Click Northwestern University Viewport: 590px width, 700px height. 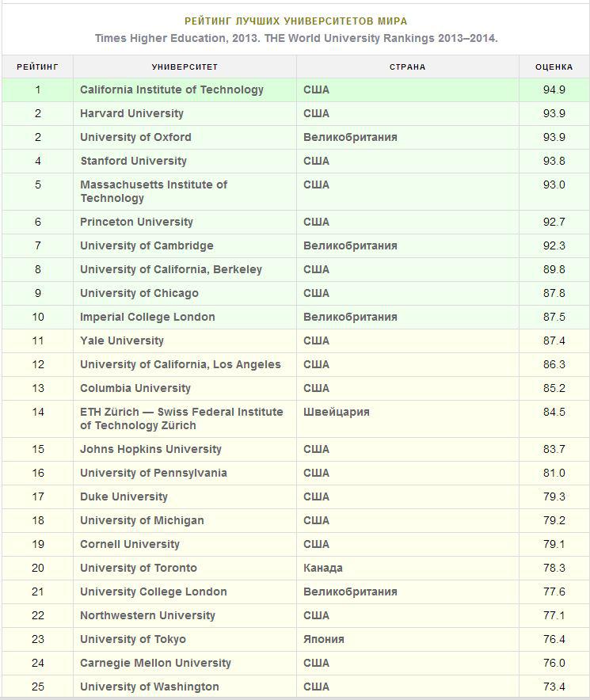coord(147,615)
